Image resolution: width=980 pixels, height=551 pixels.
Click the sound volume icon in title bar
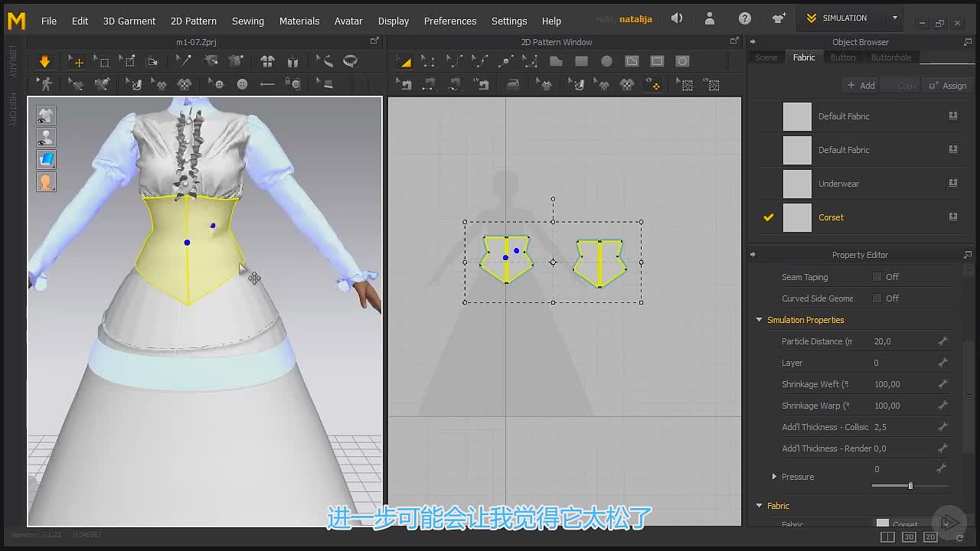coord(677,18)
